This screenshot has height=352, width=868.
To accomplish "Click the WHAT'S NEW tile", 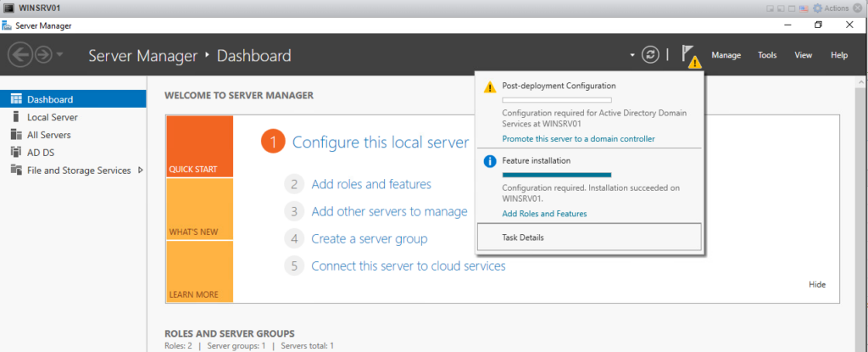I will click(199, 209).
